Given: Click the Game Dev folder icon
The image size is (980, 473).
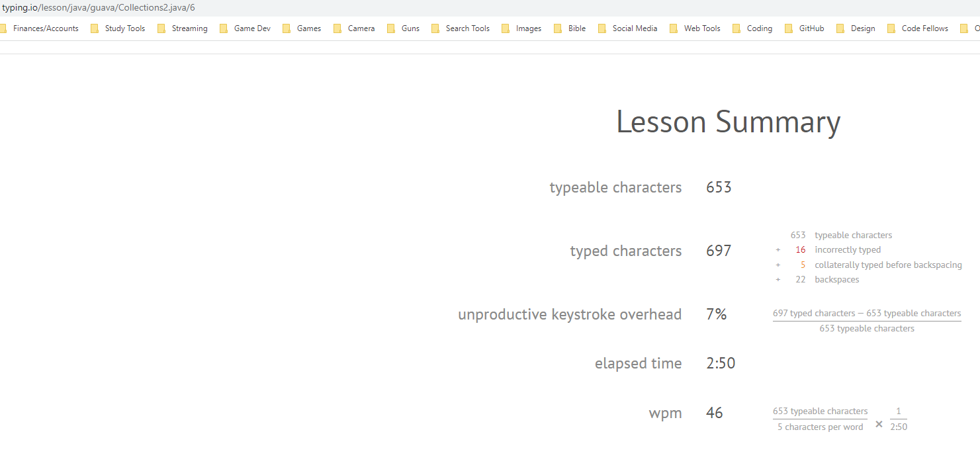Looking at the screenshot, I should coord(223,28).
